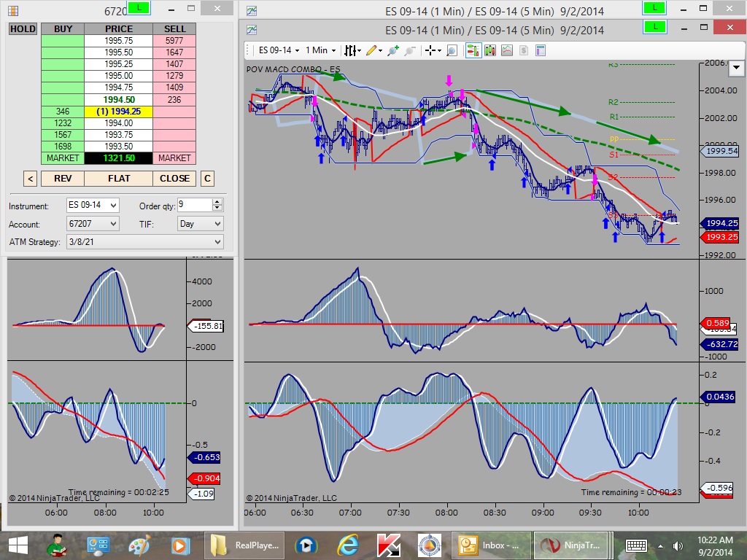Open the SuperDOM Instrument combo box

click(93, 205)
